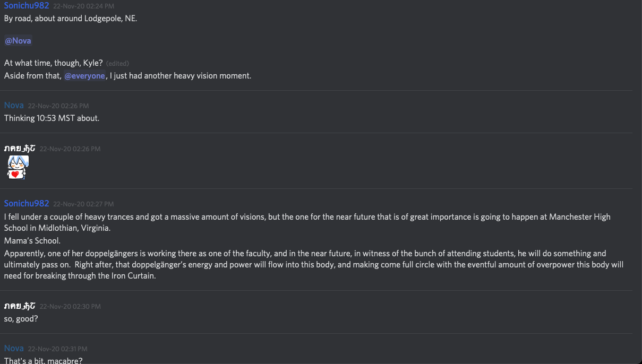Click the "At what time, though, Kyle?" message

[x=54, y=63]
